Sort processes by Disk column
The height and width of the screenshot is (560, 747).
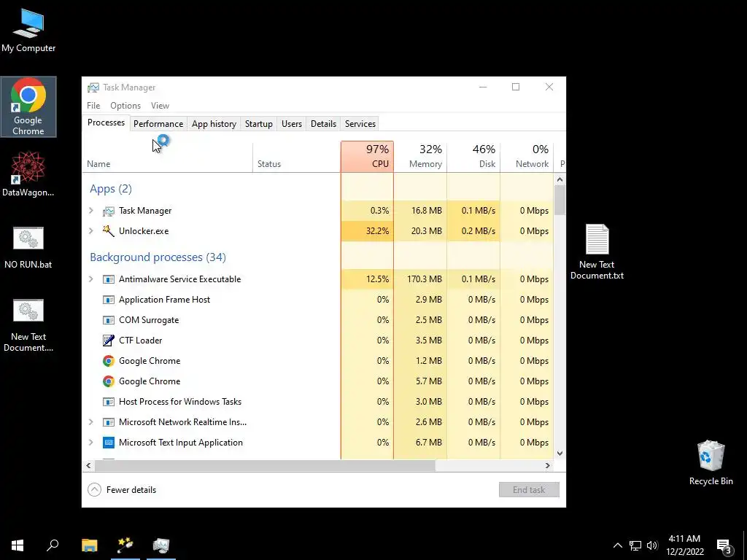tap(473, 157)
